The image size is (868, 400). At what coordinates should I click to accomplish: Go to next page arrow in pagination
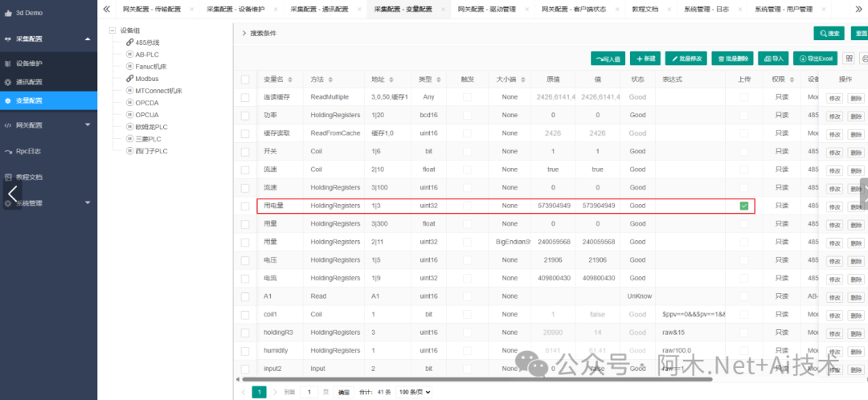(x=275, y=392)
